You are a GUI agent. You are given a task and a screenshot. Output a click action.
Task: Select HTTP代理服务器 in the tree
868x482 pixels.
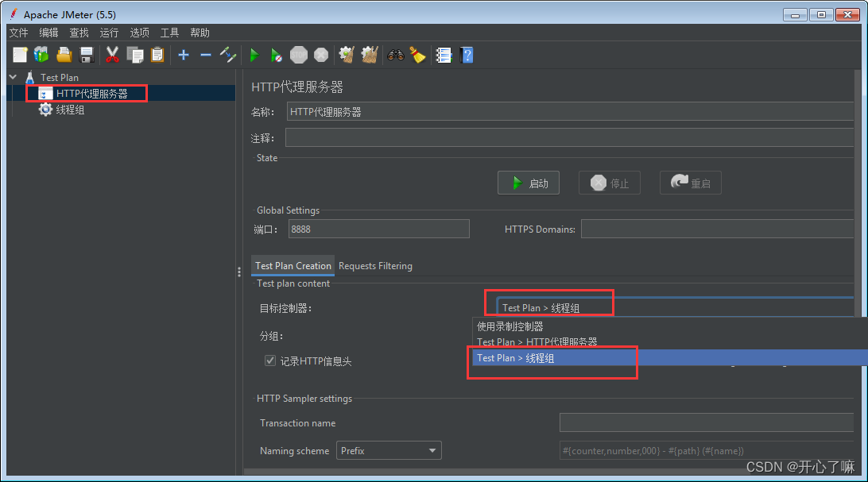click(92, 94)
